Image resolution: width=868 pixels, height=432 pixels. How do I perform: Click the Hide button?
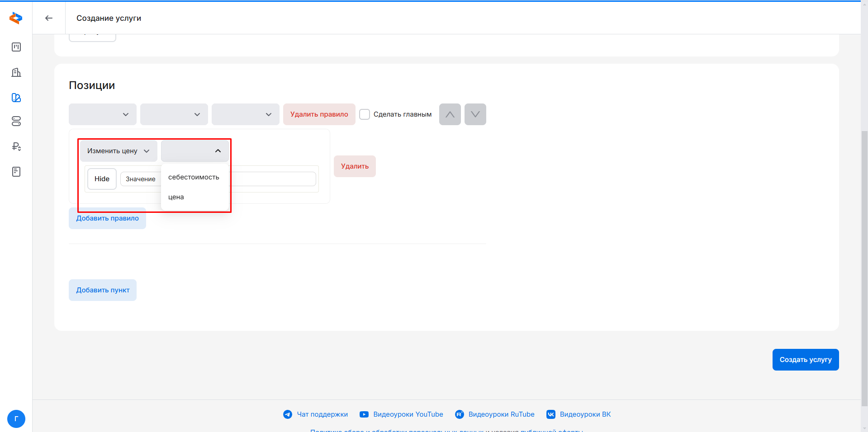pos(102,179)
